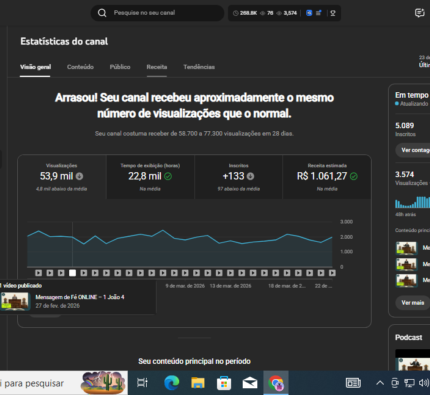This screenshot has width=430, height=395.
Task: Select the Tempo de exibição (horas) metric card
Action: 150,177
